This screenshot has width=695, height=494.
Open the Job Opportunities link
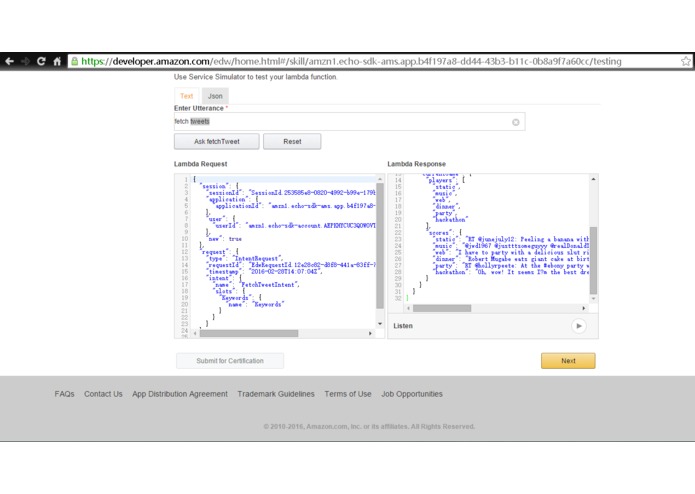click(412, 394)
